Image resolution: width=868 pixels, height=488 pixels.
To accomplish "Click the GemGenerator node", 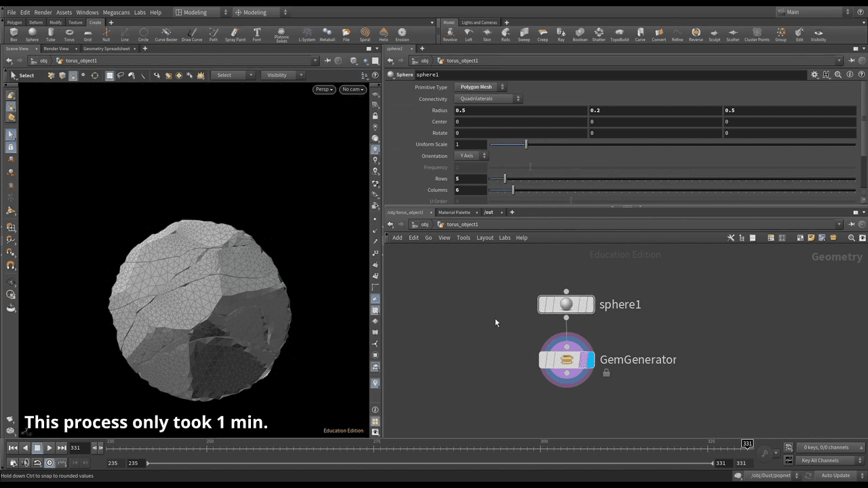I will 567,360.
